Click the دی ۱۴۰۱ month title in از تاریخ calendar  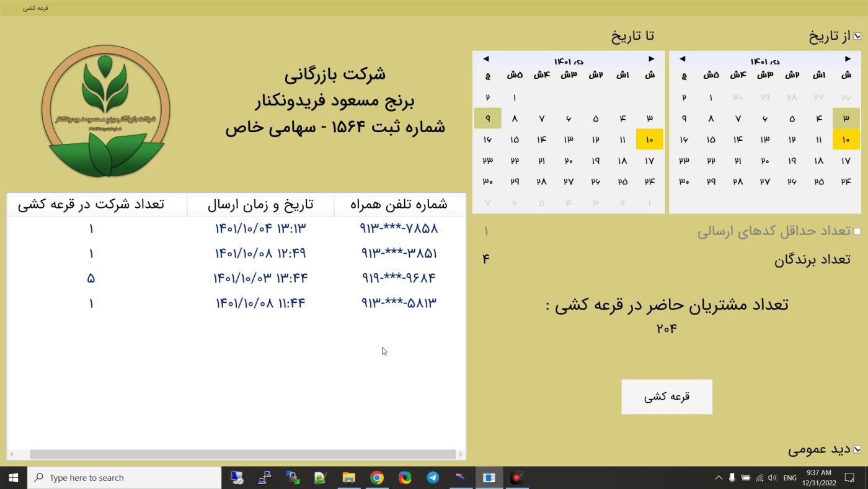(765, 61)
